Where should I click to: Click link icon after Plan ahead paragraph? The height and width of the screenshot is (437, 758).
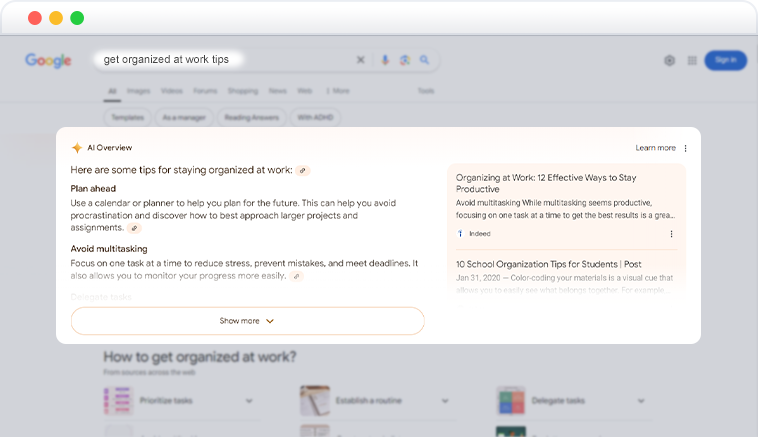click(134, 228)
